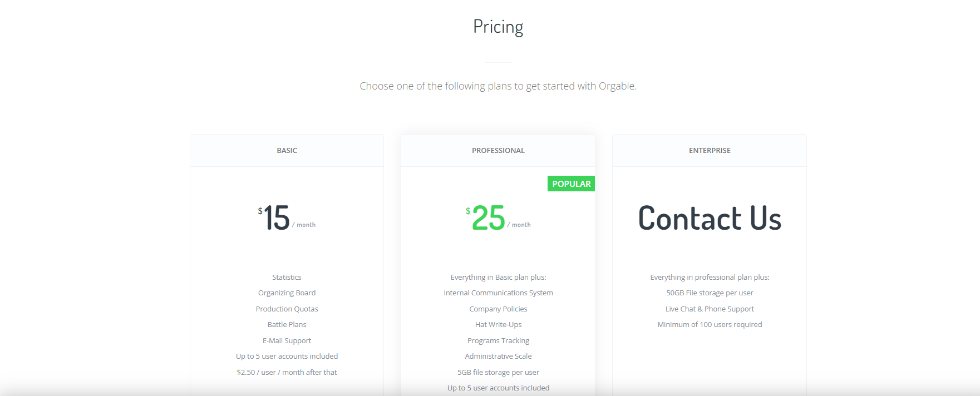Image resolution: width=980 pixels, height=396 pixels.
Task: Click the Production Quotas feature
Action: [x=287, y=309]
